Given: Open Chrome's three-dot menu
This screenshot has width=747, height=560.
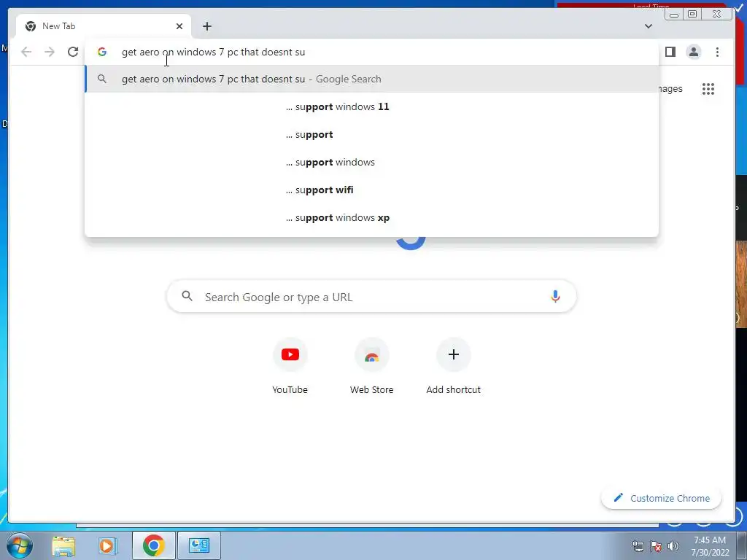Looking at the screenshot, I should pyautogui.click(x=717, y=52).
